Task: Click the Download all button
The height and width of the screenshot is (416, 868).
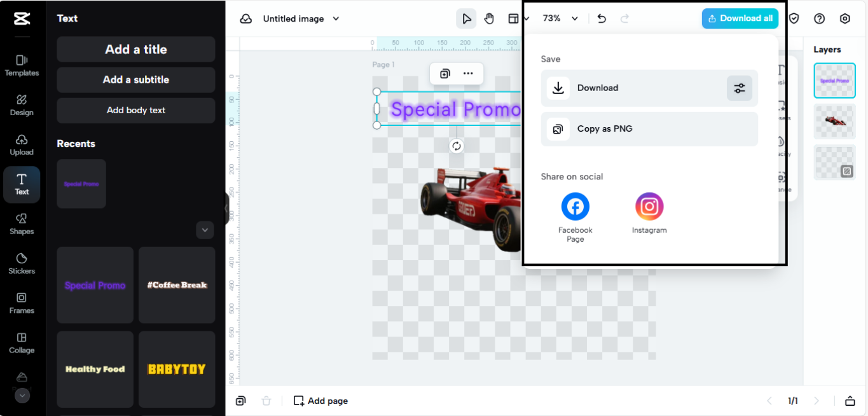Action: click(x=740, y=18)
